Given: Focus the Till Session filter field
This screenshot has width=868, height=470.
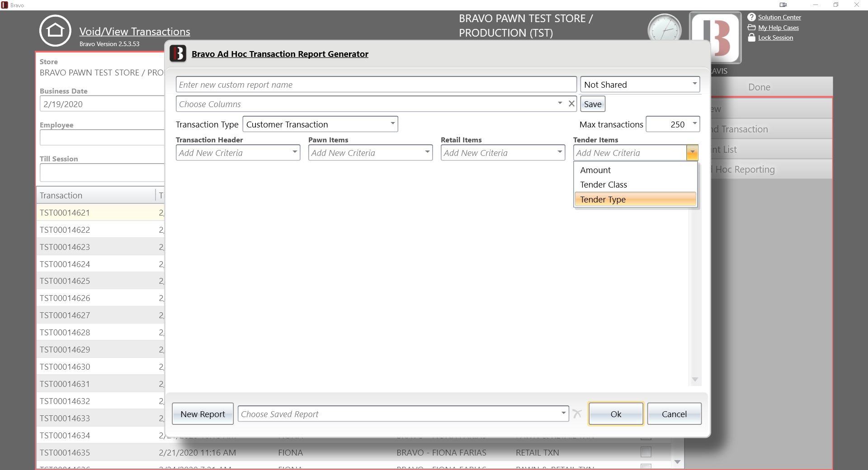Looking at the screenshot, I should point(102,172).
